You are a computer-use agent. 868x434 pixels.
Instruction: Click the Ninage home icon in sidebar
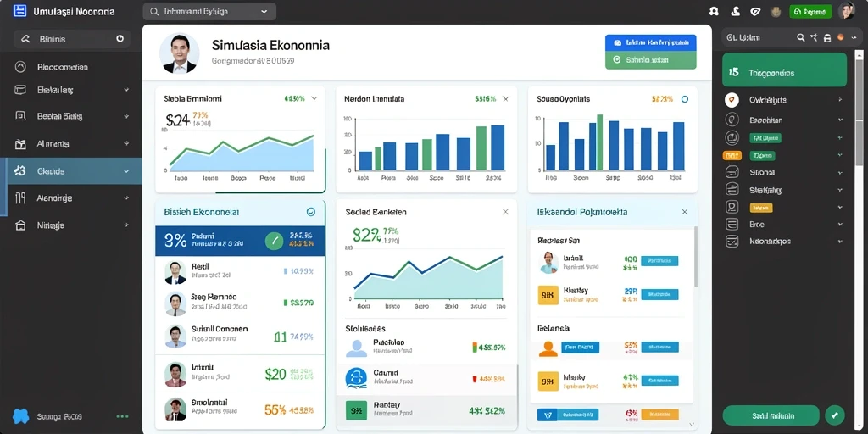pyautogui.click(x=20, y=225)
